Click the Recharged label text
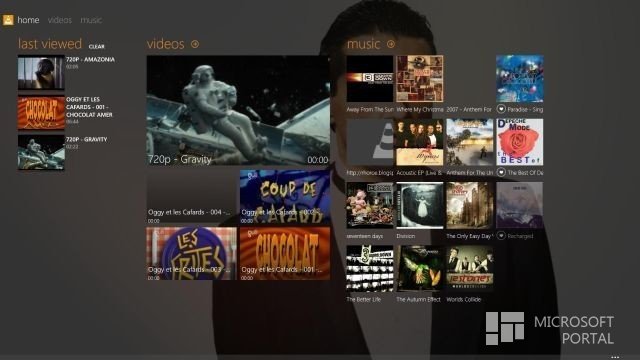This screenshot has width=640, height=360. pyautogui.click(x=520, y=236)
